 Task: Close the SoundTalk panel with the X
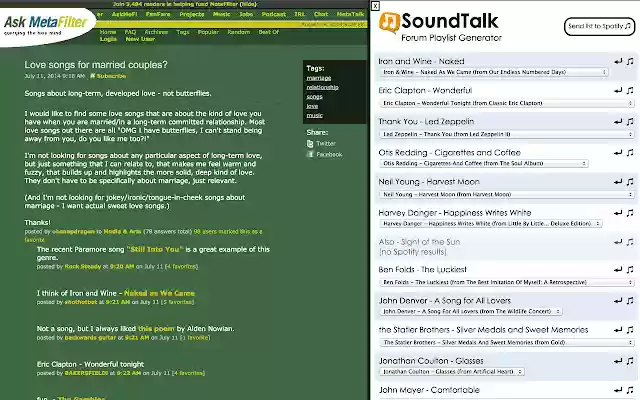[376, 6]
